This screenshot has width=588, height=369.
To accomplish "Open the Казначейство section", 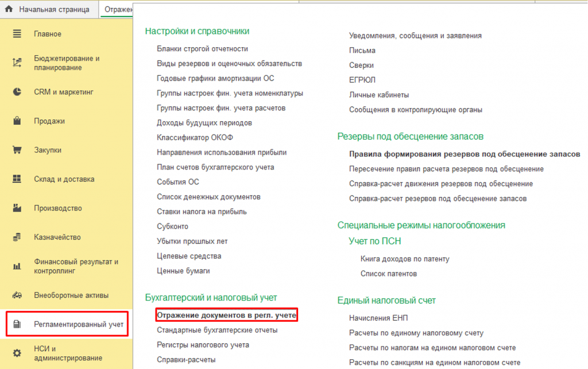I will click(57, 237).
